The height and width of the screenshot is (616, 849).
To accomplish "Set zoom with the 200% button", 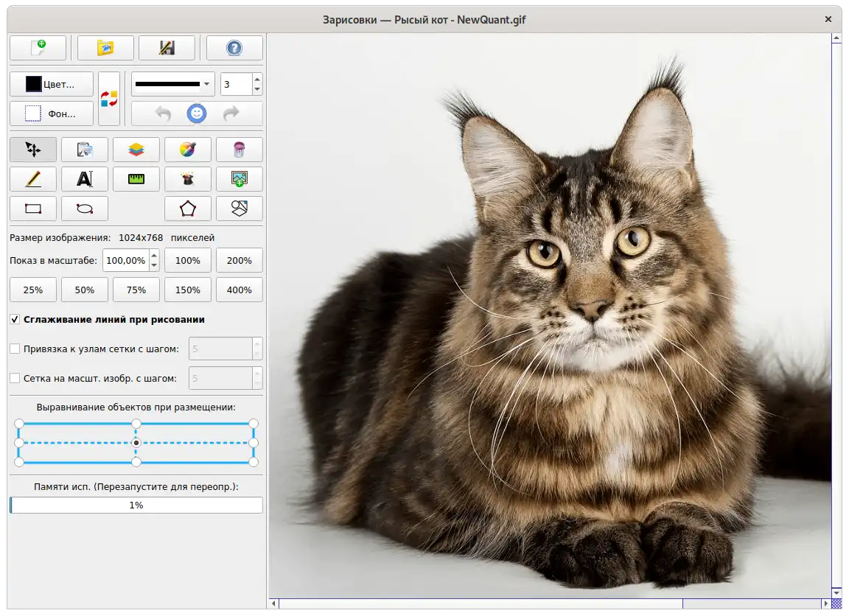I will coord(240,260).
